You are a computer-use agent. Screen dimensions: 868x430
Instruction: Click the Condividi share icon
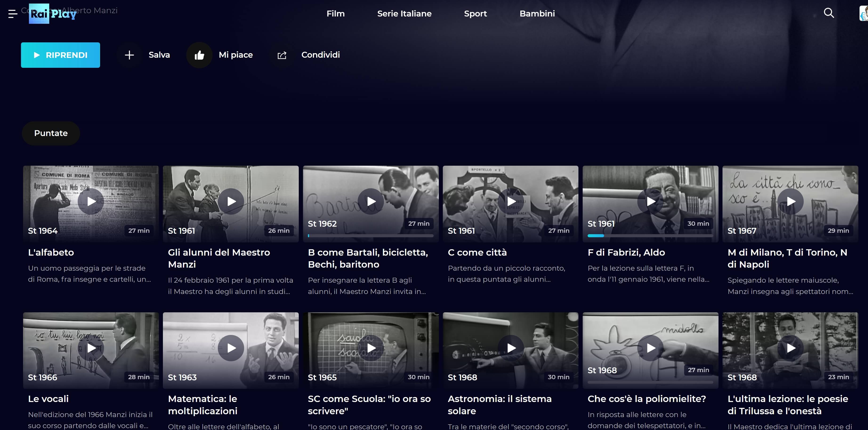282,55
